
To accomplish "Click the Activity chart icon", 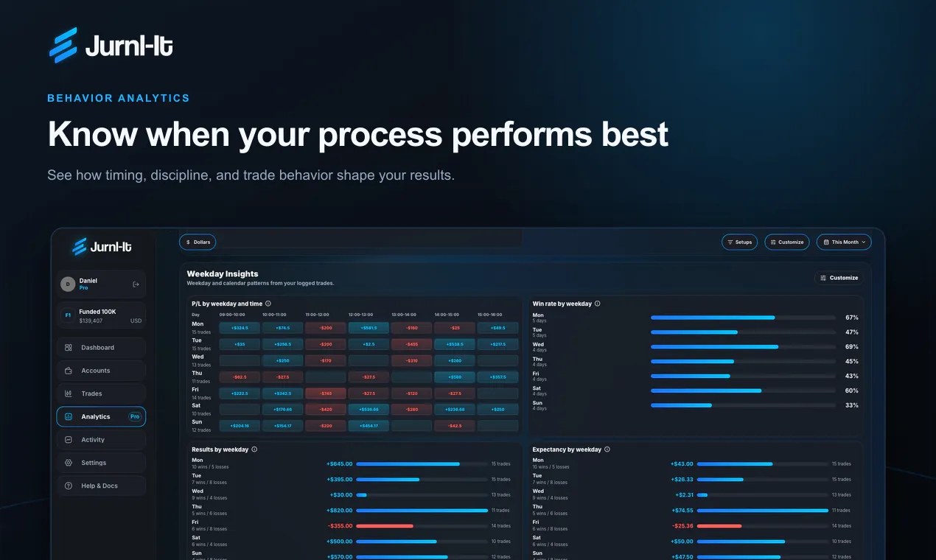I will [x=68, y=440].
